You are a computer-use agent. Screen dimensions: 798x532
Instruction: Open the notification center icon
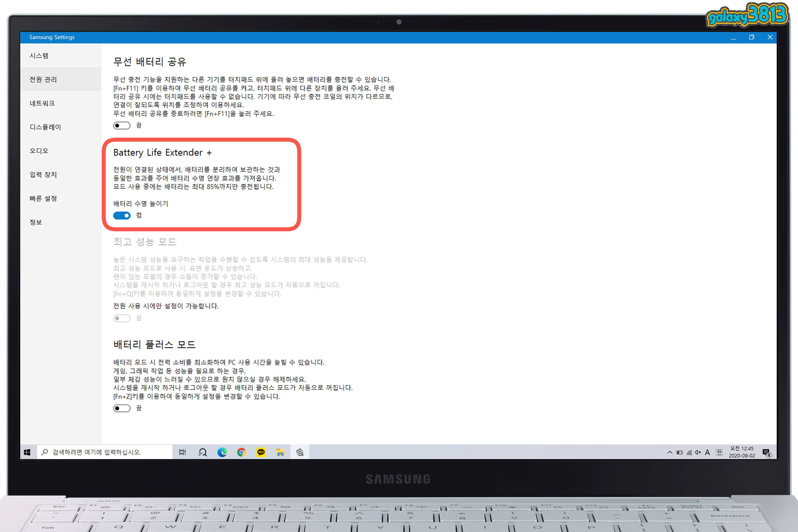pos(766,452)
